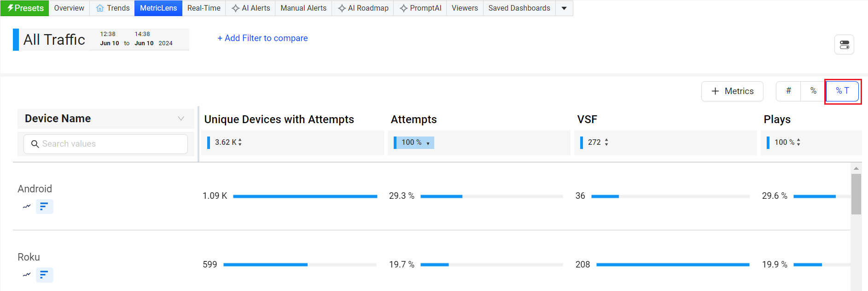This screenshot has height=291, width=868.
Task: Click the magnifier icon in the search box
Action: click(35, 144)
